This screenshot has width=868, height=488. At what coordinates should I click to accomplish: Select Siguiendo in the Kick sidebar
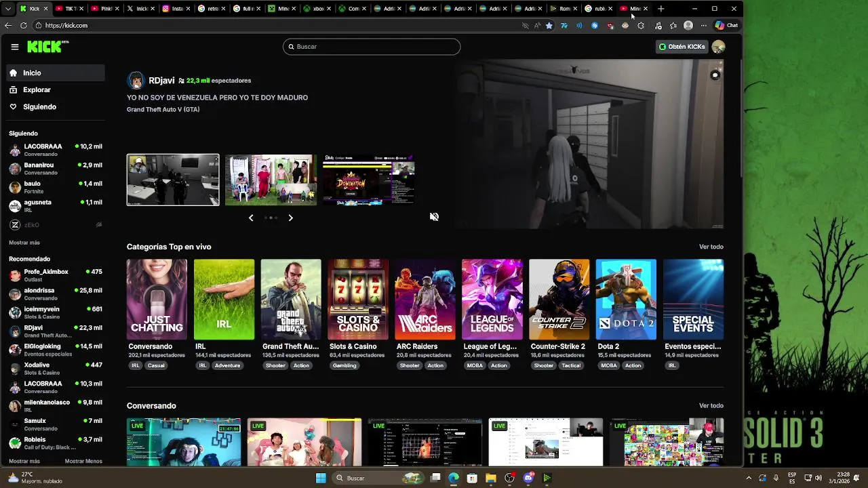point(56,106)
